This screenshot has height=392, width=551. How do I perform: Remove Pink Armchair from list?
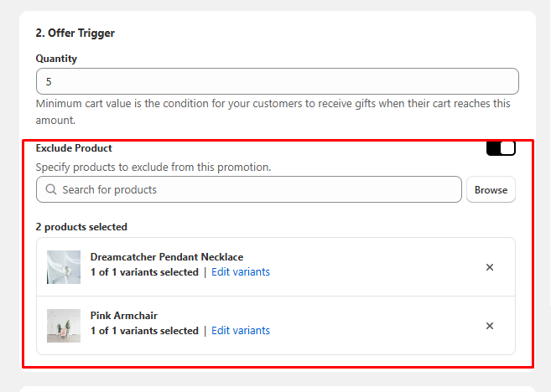point(490,326)
